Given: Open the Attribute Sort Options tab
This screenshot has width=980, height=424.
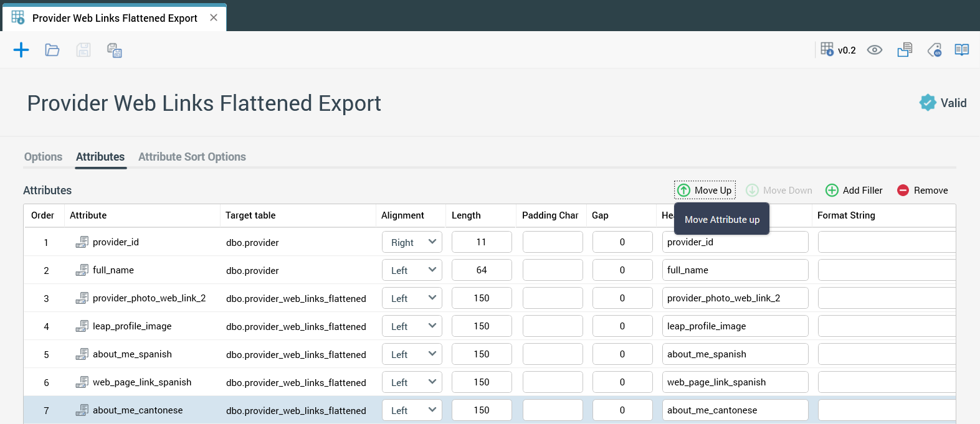Looking at the screenshot, I should click(x=192, y=157).
